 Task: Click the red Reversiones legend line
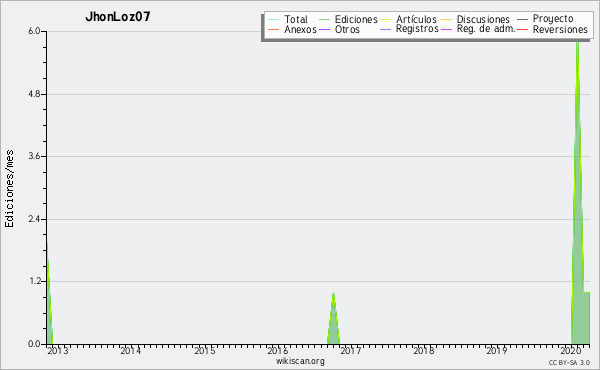tap(522, 30)
